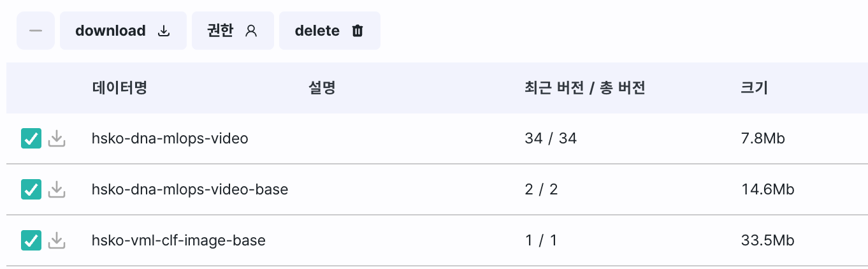Click the 설명 column header
This screenshot has height=269, width=868.
click(322, 88)
